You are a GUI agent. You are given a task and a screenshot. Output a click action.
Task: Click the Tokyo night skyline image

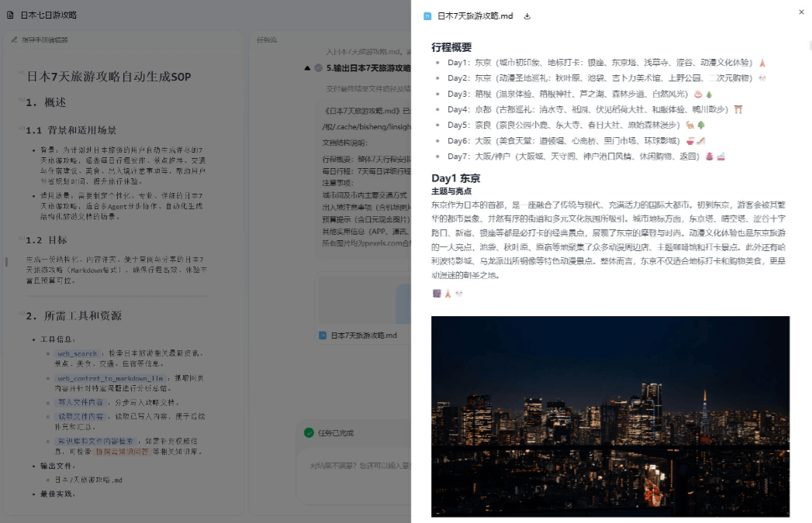click(610, 415)
